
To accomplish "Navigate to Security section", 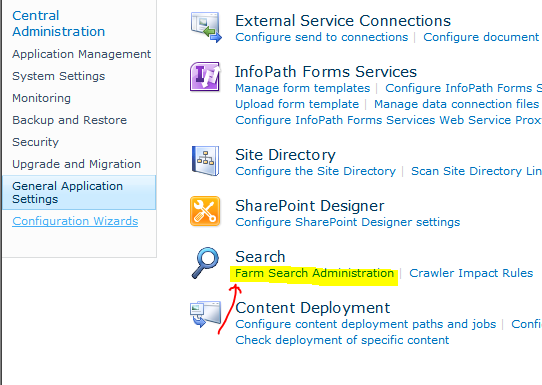I will [36, 142].
